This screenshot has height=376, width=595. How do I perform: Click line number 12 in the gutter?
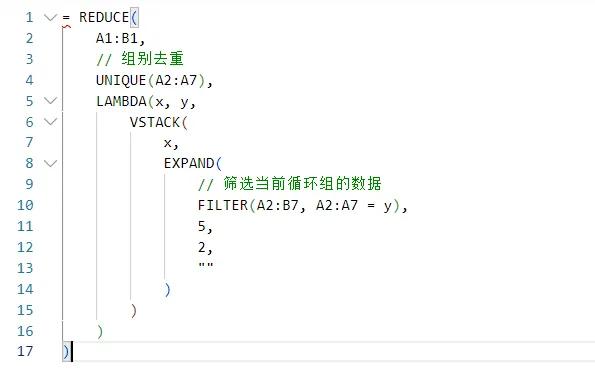(25, 247)
